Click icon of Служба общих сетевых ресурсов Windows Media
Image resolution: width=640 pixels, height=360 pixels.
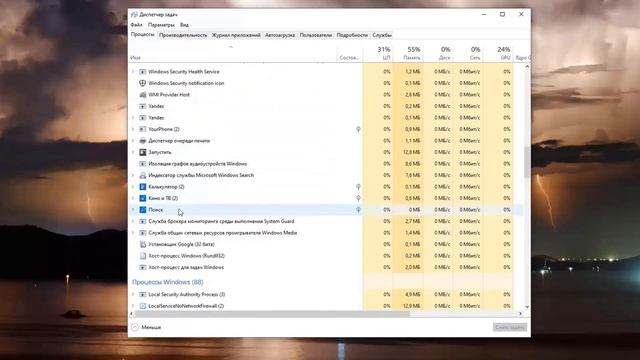(142, 233)
